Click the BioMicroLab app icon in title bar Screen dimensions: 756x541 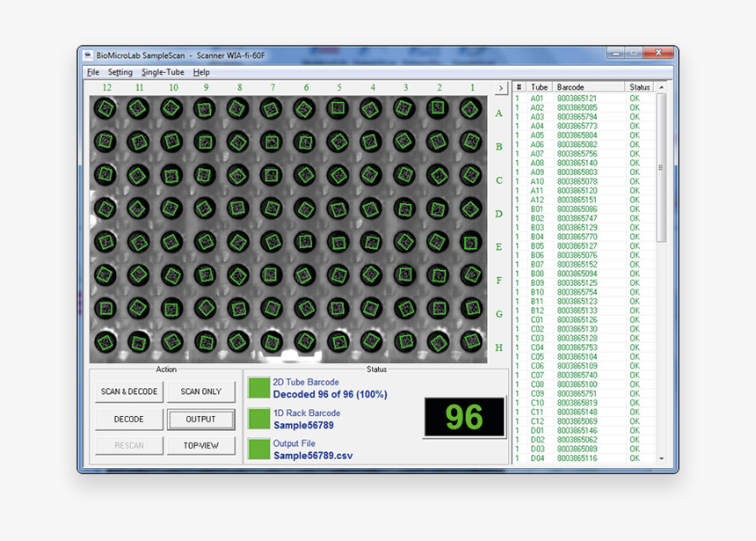point(88,55)
